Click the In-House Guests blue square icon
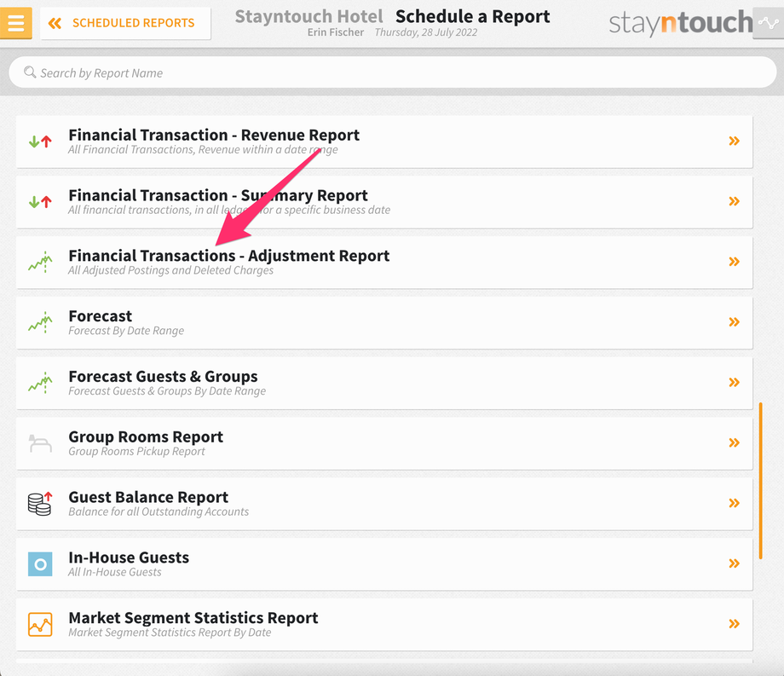 coord(40,564)
